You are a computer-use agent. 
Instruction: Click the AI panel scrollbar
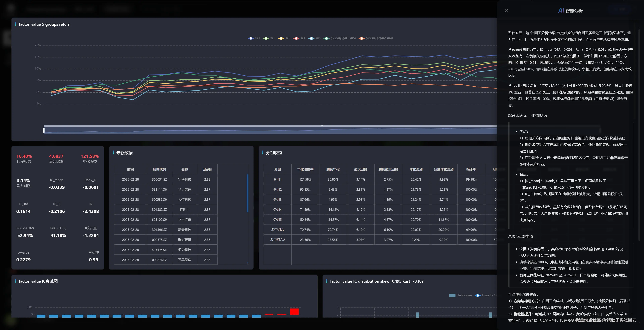point(639,135)
